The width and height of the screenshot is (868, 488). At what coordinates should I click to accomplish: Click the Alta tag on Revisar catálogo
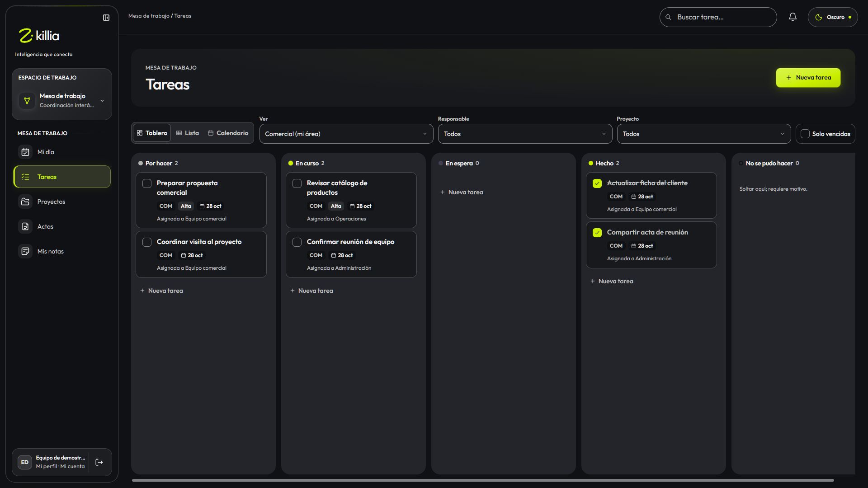point(336,206)
